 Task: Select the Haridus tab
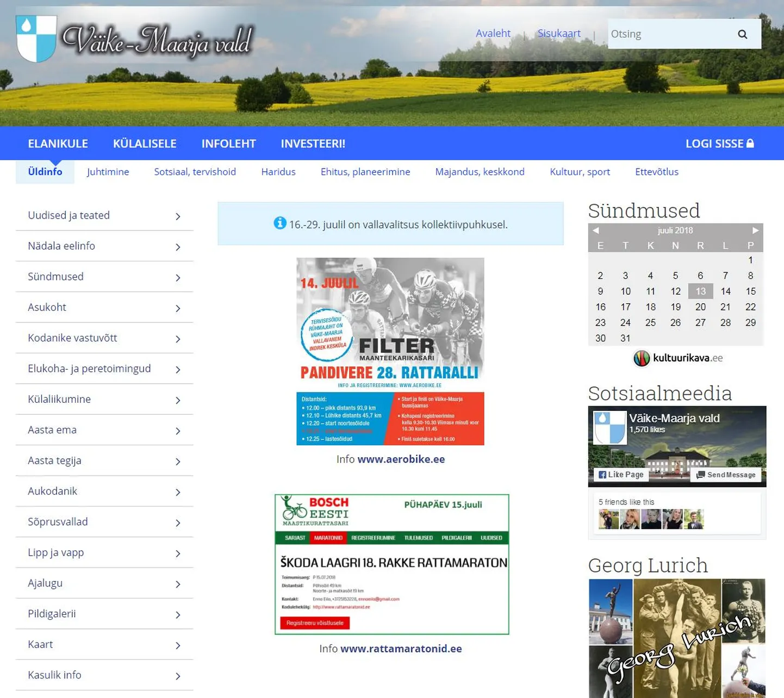tap(278, 172)
